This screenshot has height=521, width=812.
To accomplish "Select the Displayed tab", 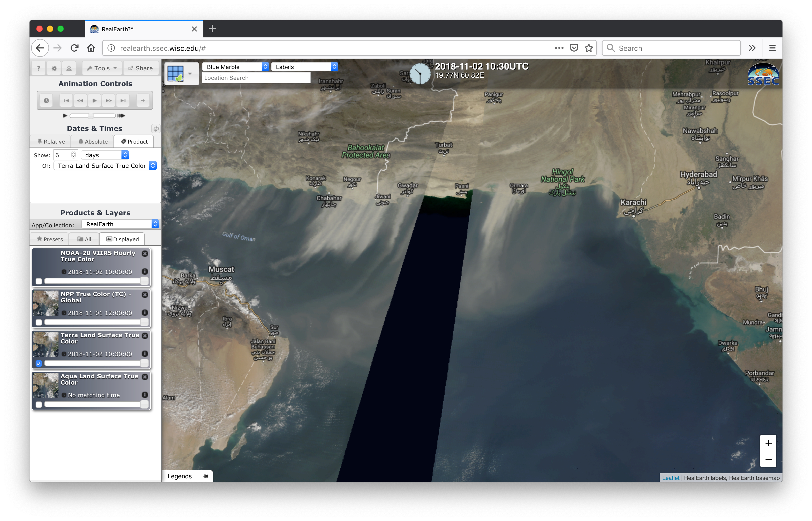I will click(122, 239).
